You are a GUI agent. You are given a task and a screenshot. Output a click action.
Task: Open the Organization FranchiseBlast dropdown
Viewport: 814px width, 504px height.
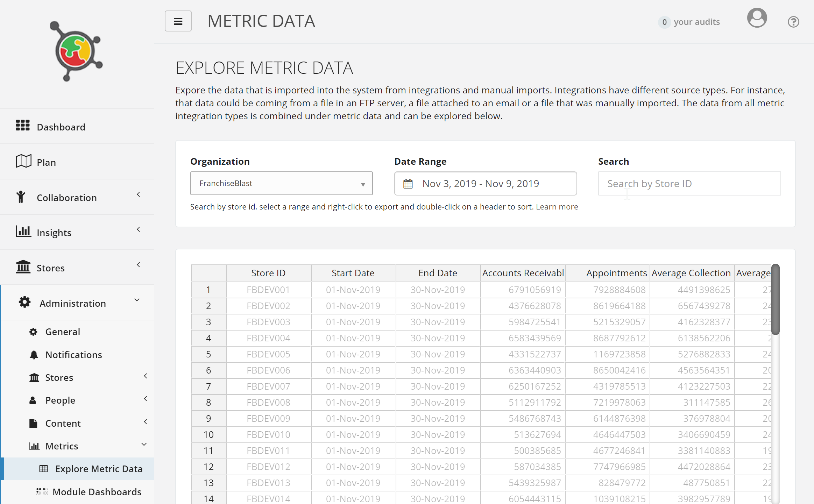tap(281, 183)
